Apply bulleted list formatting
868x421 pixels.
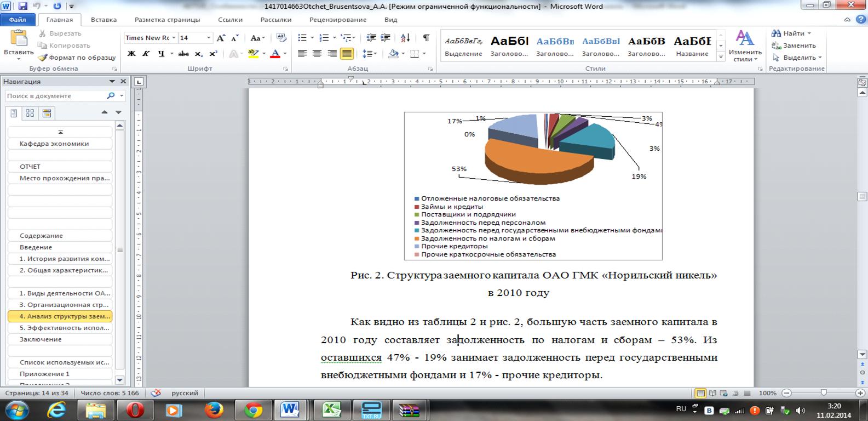pyautogui.click(x=302, y=38)
